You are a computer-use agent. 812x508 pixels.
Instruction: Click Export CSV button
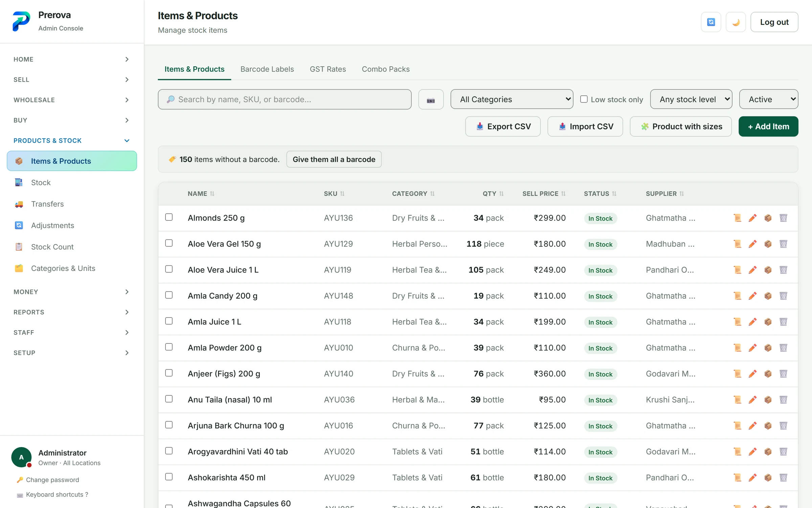(x=503, y=127)
